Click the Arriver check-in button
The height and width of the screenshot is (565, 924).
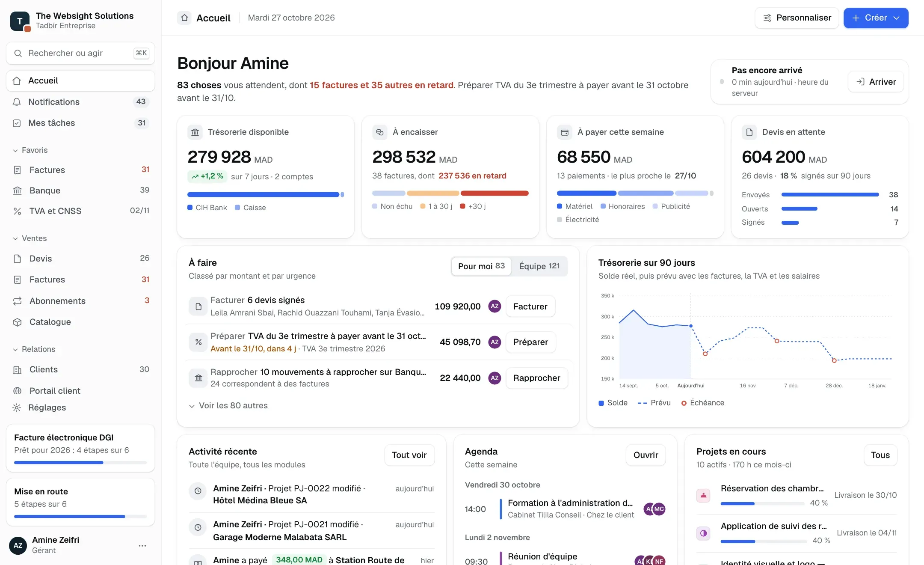(x=876, y=82)
